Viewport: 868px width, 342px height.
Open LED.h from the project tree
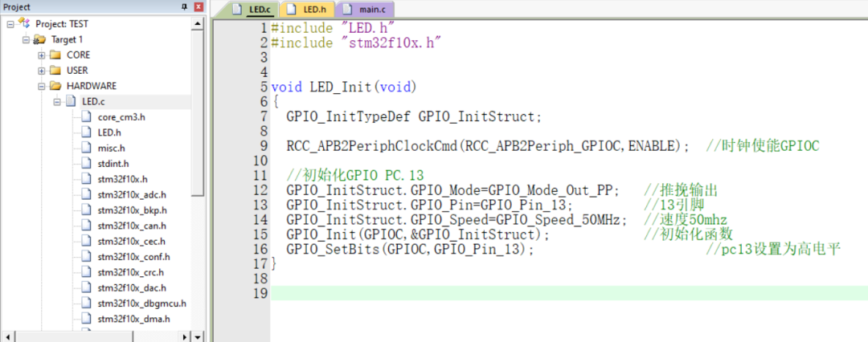109,132
